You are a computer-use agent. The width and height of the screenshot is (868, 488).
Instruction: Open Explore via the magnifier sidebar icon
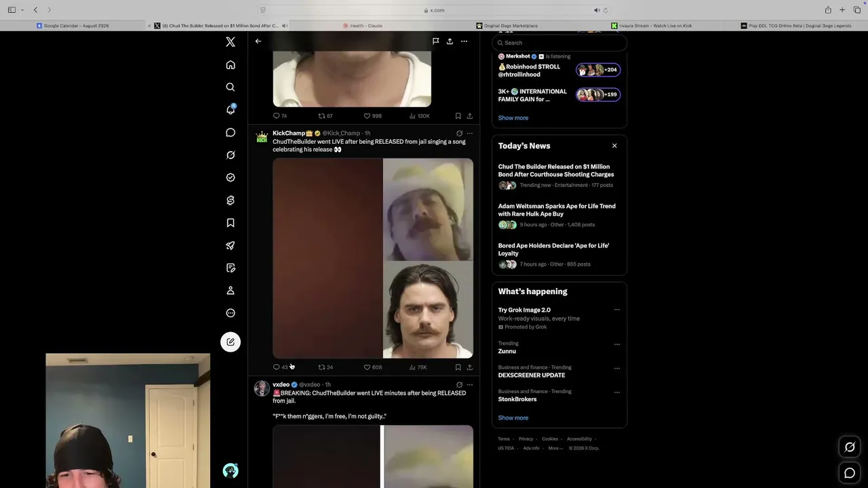point(231,87)
